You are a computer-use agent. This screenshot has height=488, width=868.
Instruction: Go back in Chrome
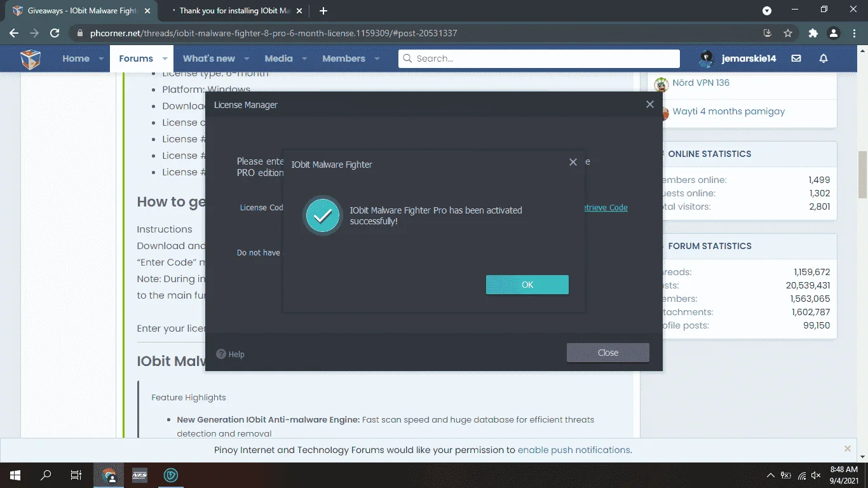click(14, 33)
